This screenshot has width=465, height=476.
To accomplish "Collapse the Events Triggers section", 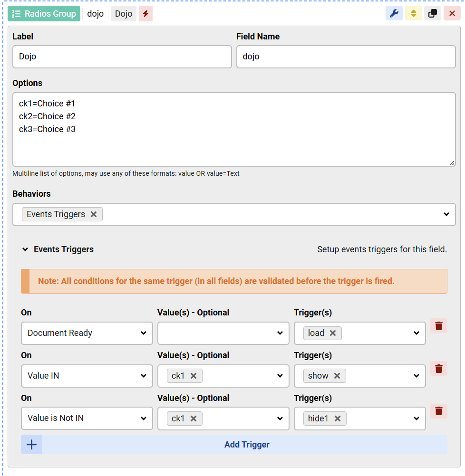I will (x=25, y=249).
